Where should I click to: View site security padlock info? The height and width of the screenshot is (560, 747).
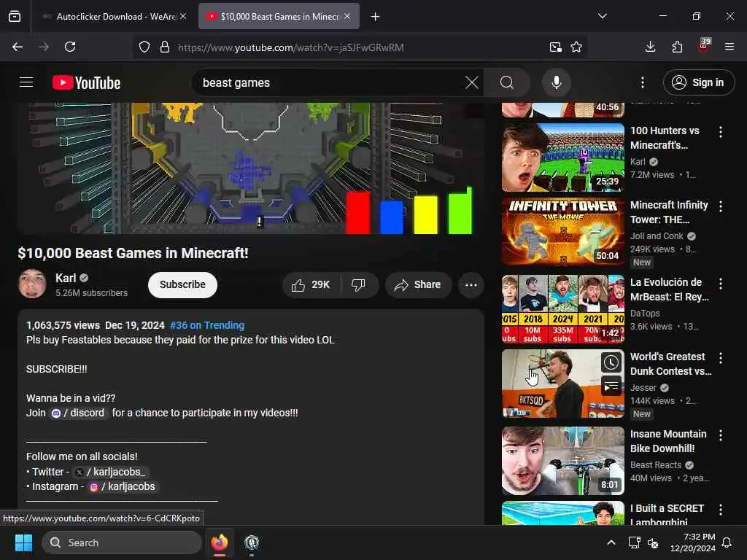point(165,47)
